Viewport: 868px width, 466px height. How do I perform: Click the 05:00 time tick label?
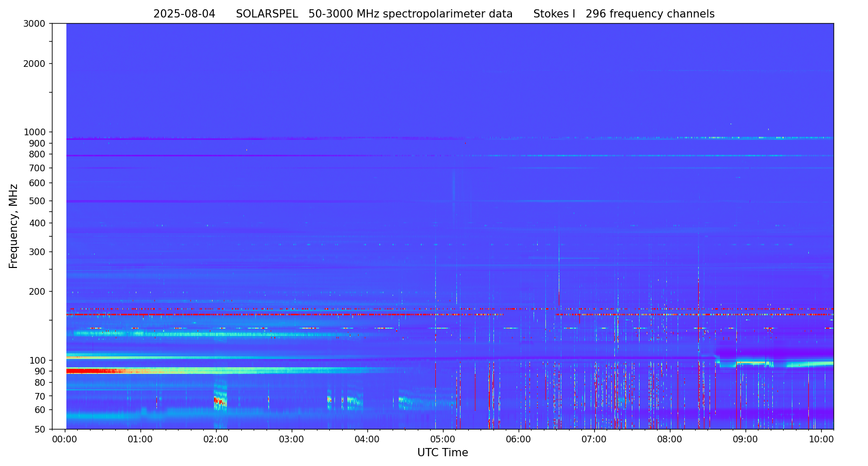(x=442, y=439)
